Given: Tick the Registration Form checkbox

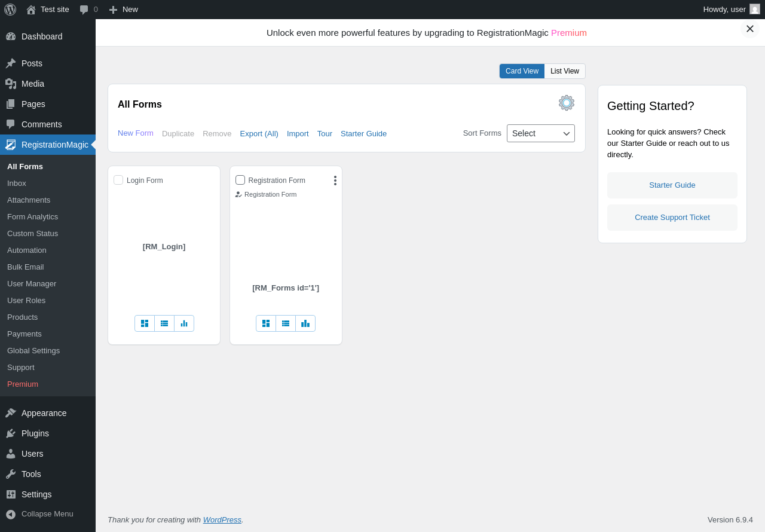Looking at the screenshot, I should pos(240,180).
